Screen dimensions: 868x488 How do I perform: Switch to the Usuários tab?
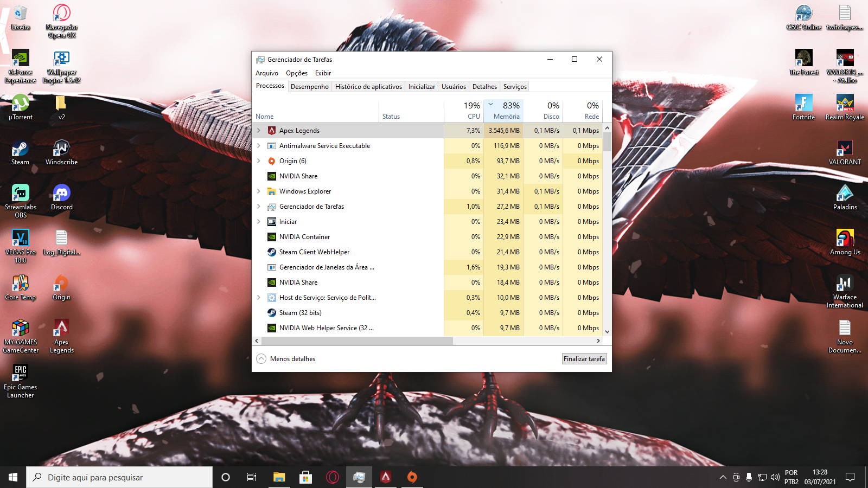click(454, 87)
